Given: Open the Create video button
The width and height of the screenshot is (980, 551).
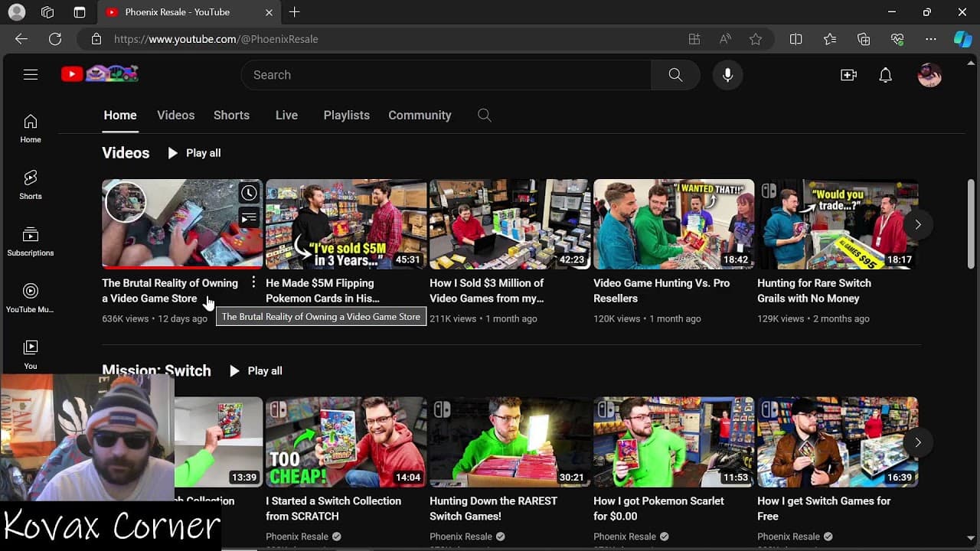Looking at the screenshot, I should (x=848, y=75).
